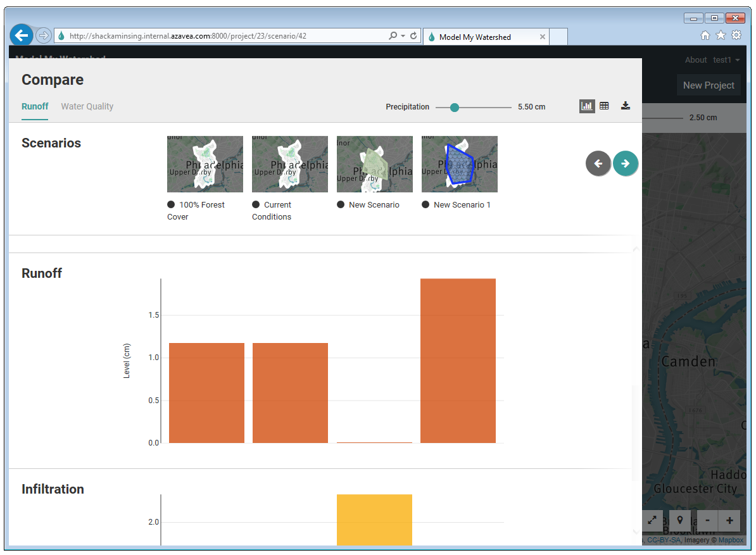This screenshot has height=555, width=756.
Task: Switch to the Water Quality tab
Action: 87,106
